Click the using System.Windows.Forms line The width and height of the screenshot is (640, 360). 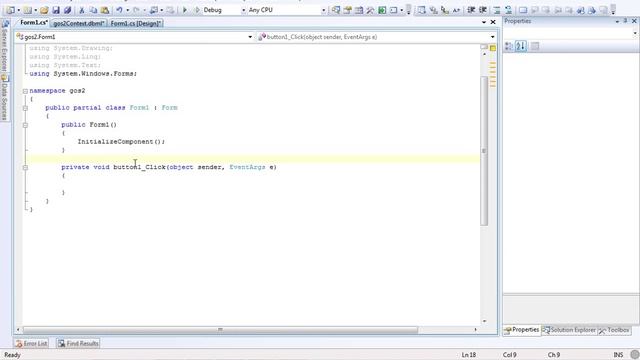pos(83,74)
